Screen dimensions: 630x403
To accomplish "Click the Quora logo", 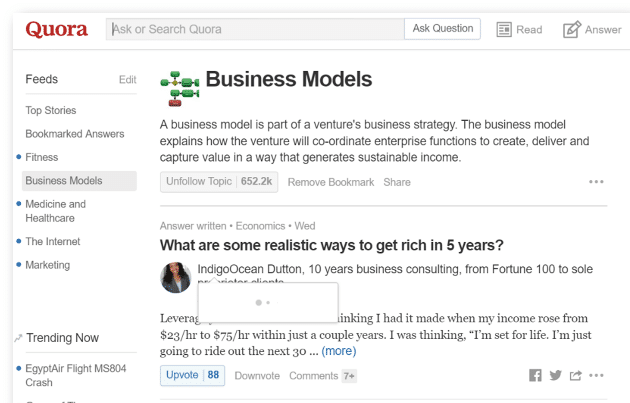I will (56, 29).
